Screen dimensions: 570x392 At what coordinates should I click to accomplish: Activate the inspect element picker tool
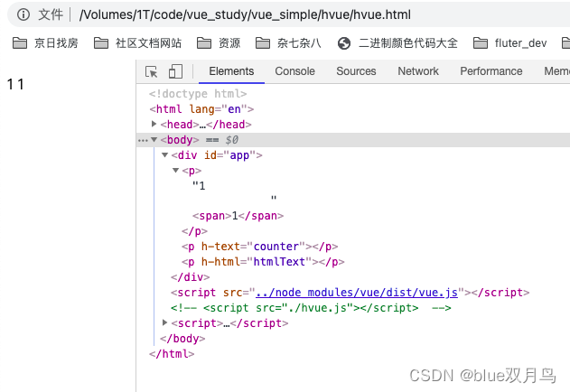(151, 71)
